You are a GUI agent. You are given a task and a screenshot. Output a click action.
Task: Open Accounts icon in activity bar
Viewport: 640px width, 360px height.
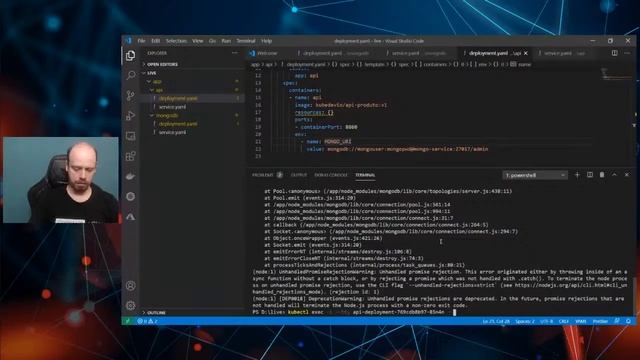pos(131,286)
